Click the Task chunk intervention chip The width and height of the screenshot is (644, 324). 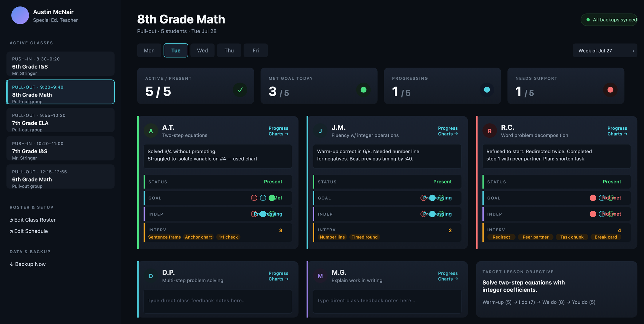click(572, 237)
